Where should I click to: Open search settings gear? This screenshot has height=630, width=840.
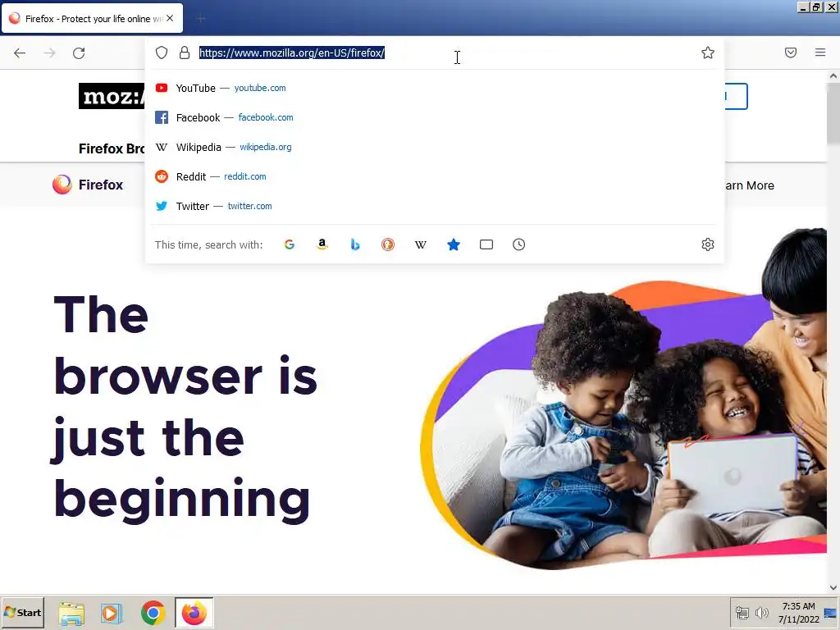click(x=708, y=244)
